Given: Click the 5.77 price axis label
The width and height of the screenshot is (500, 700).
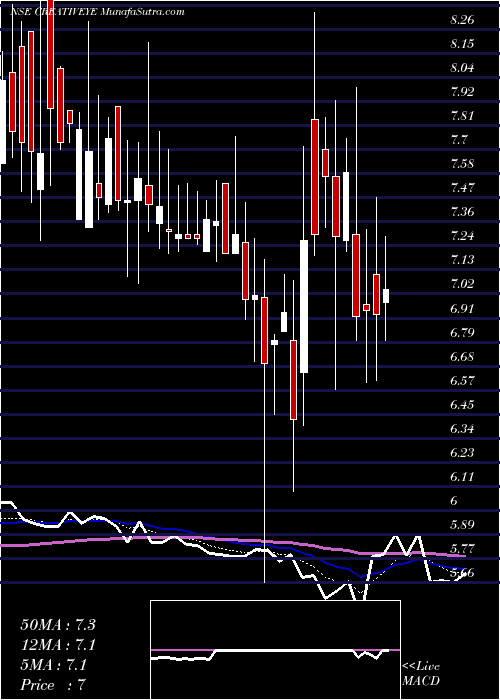Looking at the screenshot, I should point(462,549).
